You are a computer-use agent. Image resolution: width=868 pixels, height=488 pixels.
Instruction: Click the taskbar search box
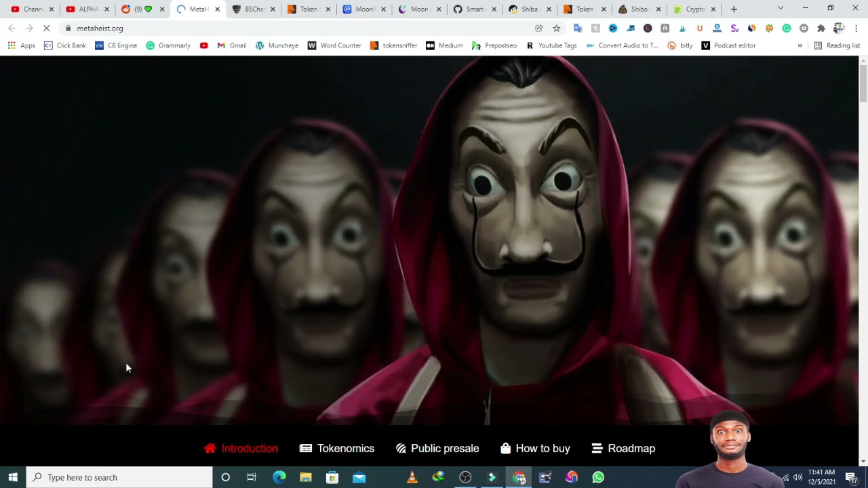[x=119, y=477]
